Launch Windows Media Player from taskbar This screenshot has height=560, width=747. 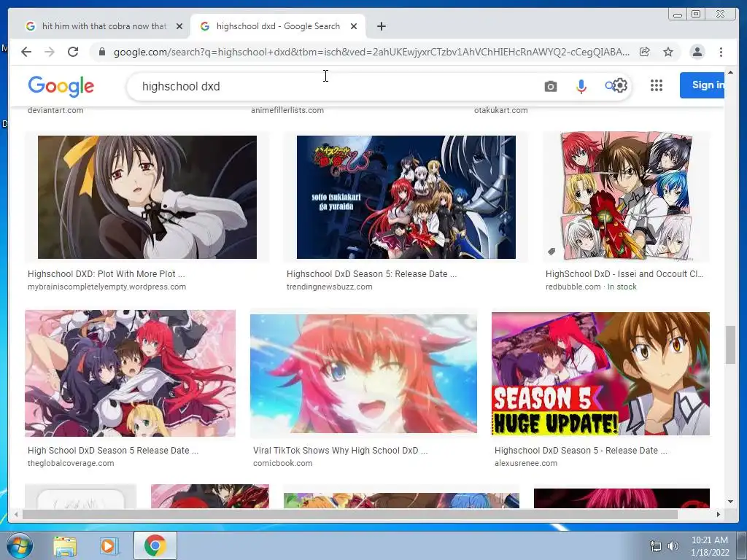(109, 545)
